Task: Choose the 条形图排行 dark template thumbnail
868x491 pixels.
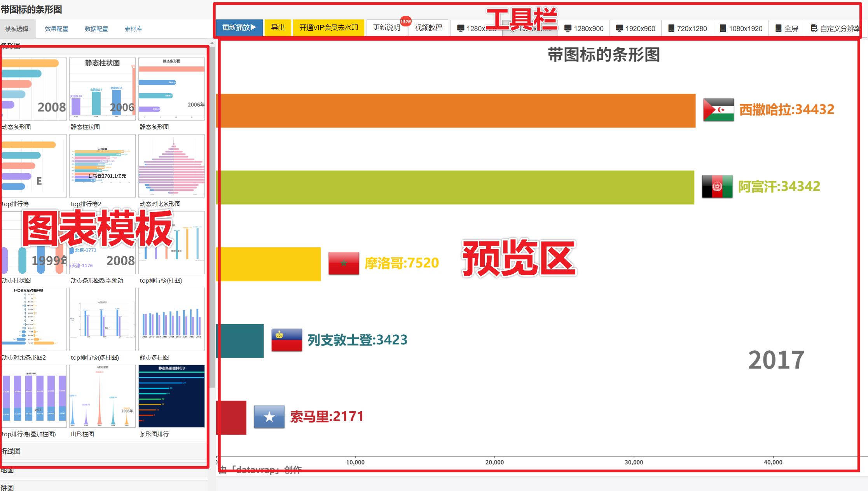Action: point(171,396)
